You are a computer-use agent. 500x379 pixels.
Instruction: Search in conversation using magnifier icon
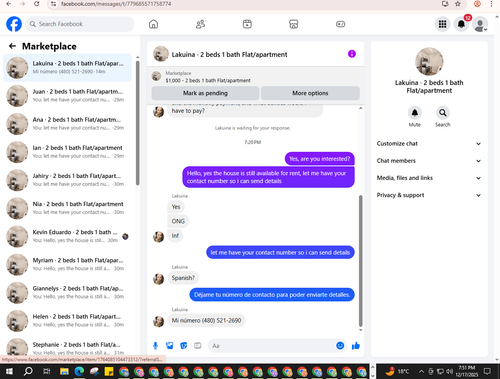443,113
